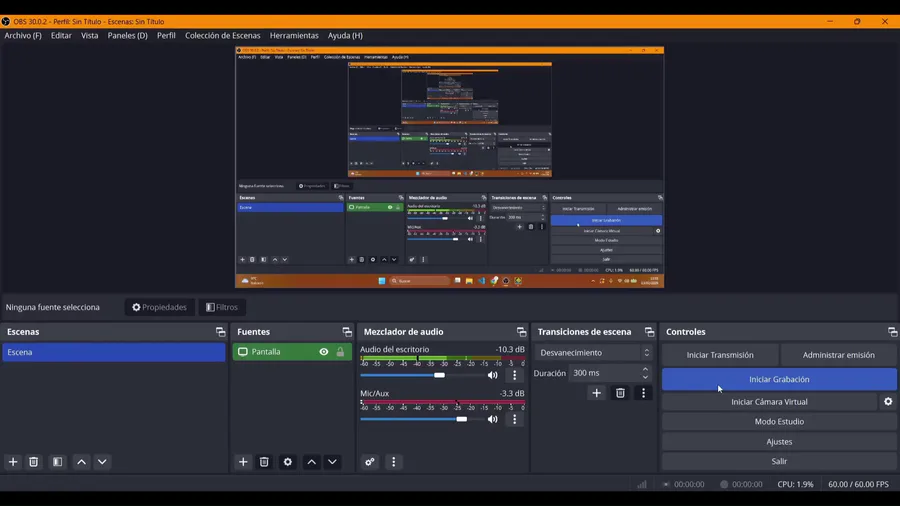Move scene down with arrow in Escenas

pyautogui.click(x=102, y=462)
